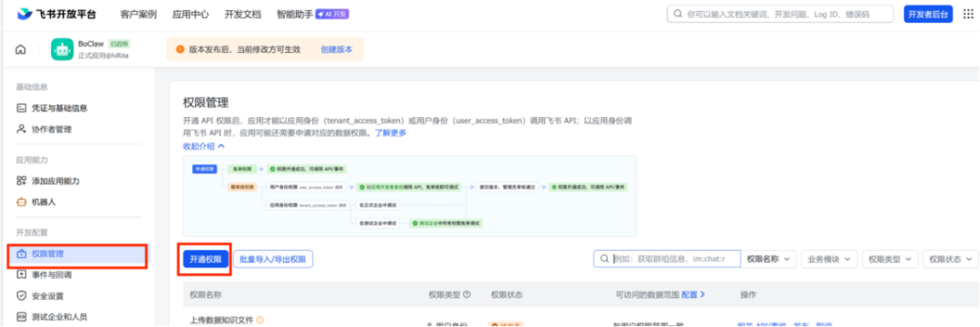980x327 pixels.
Task: Click the info icon beside 上传数据知识文件
Action: [x=260, y=320]
